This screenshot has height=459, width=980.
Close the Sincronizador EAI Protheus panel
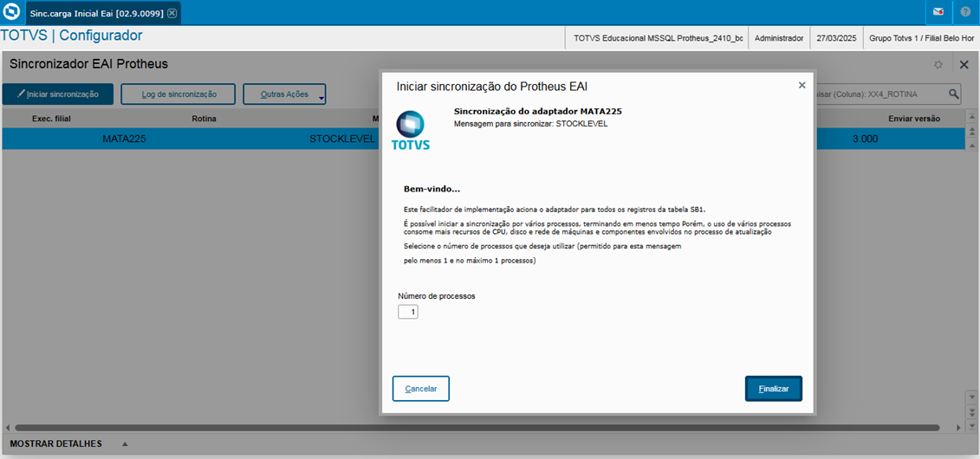964,64
